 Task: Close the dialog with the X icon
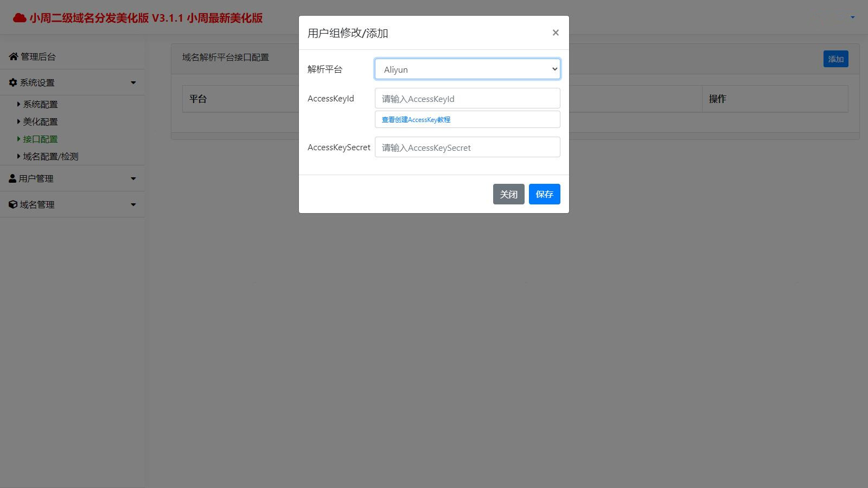[556, 33]
